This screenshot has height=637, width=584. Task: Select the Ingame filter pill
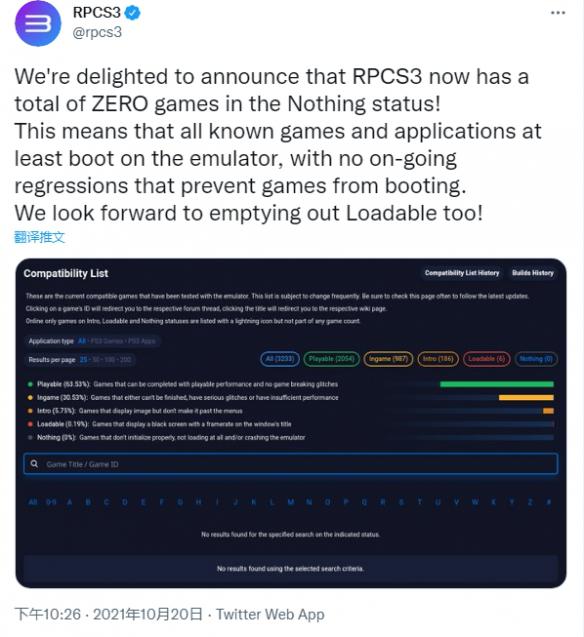tap(388, 359)
